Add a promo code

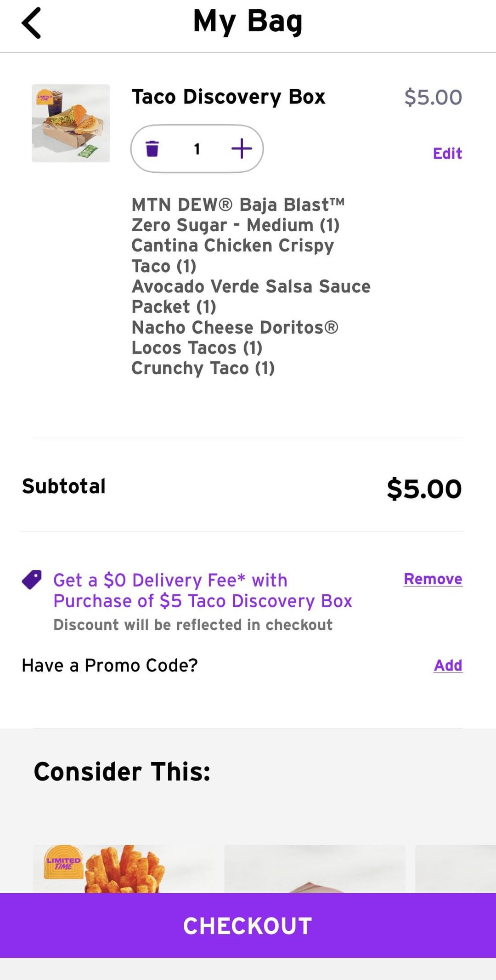pos(448,665)
